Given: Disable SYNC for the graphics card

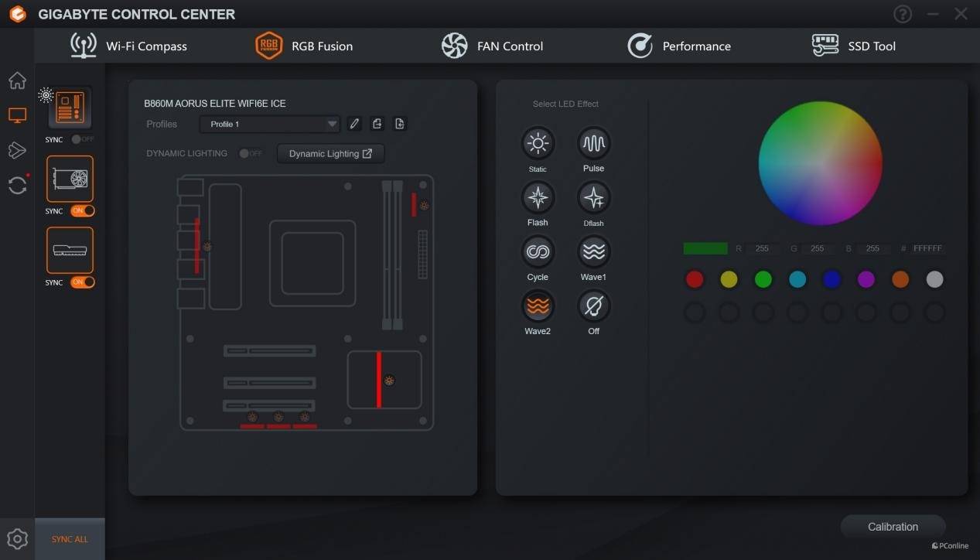Looking at the screenshot, I should pos(82,210).
